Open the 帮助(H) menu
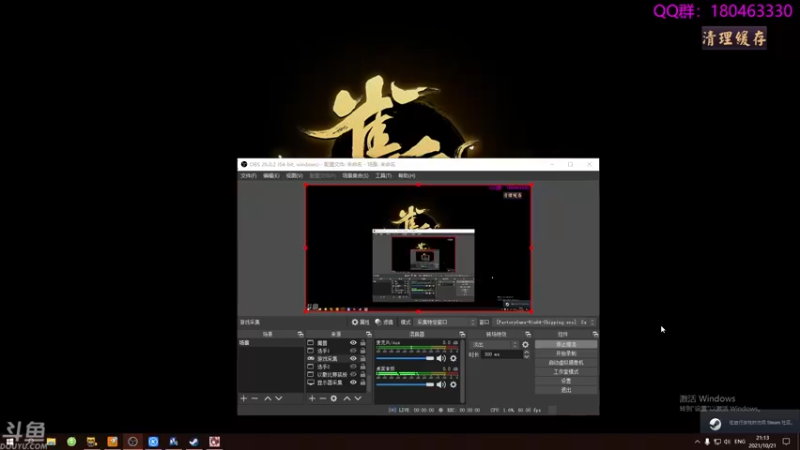 click(407, 176)
